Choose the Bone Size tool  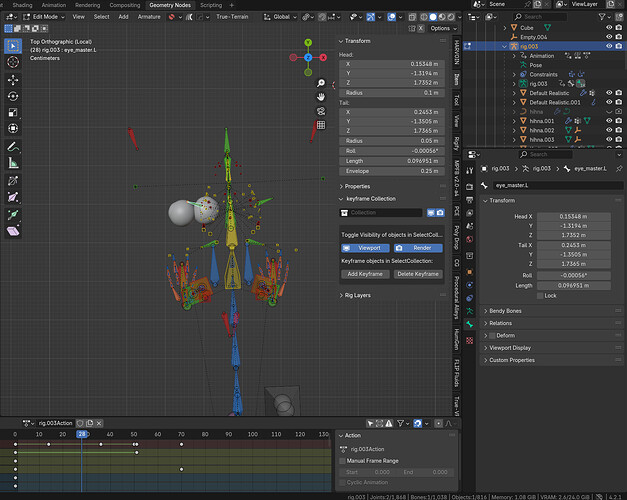pos(13,197)
